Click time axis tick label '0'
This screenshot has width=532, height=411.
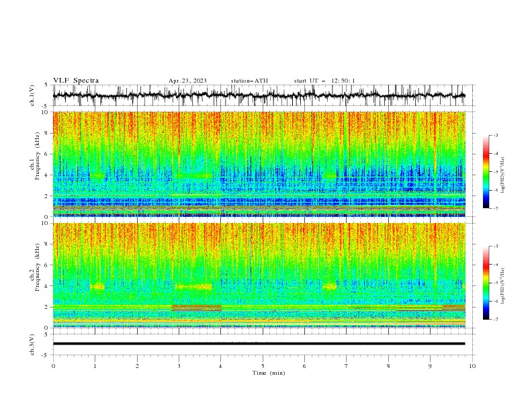point(53,366)
